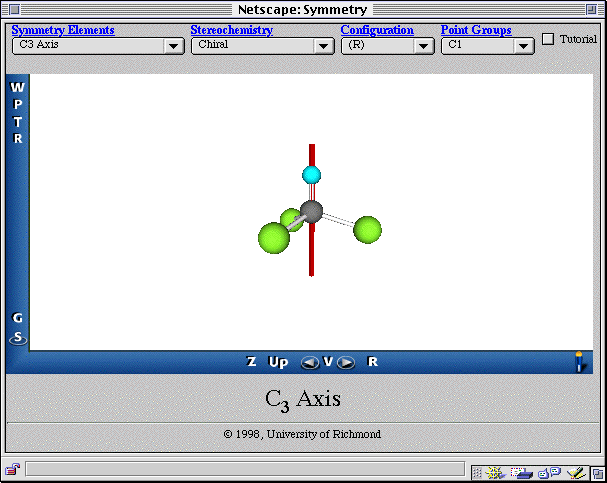Open the Point Groups link
The image size is (607, 483).
pyautogui.click(x=476, y=30)
